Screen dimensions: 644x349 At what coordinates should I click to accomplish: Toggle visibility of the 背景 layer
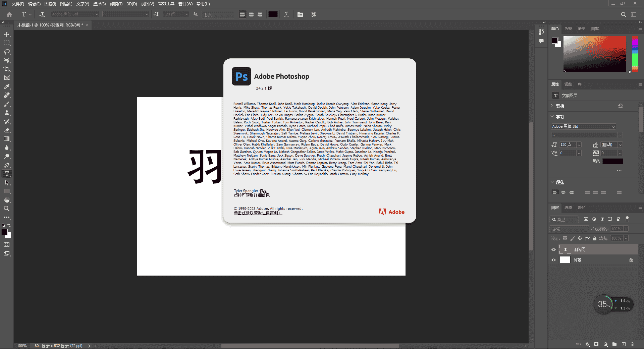point(553,260)
